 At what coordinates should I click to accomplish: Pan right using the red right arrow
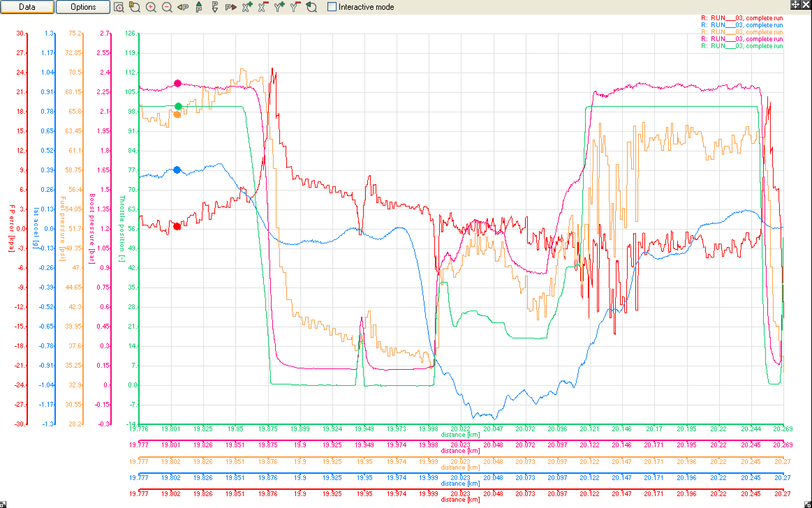230,7
